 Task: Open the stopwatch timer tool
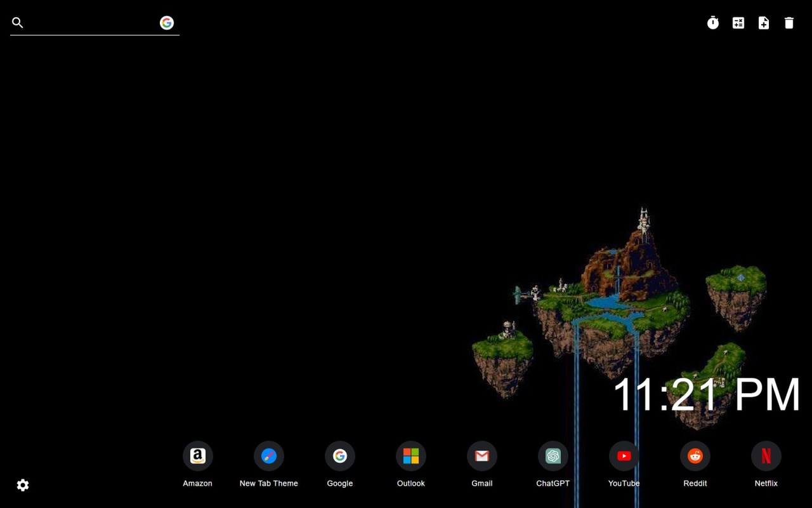coord(713,23)
